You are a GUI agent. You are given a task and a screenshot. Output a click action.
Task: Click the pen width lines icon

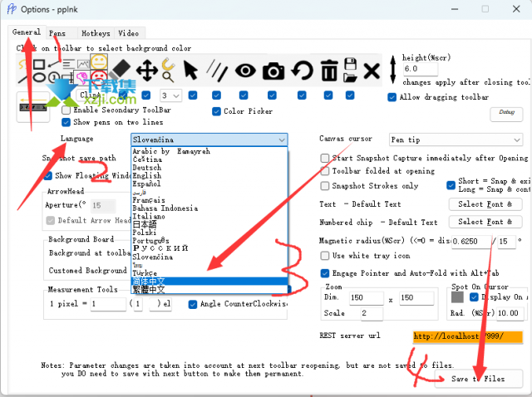pos(217,71)
